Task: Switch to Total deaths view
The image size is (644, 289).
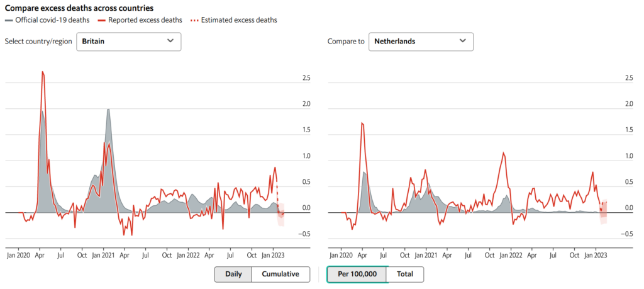Action: (x=404, y=275)
